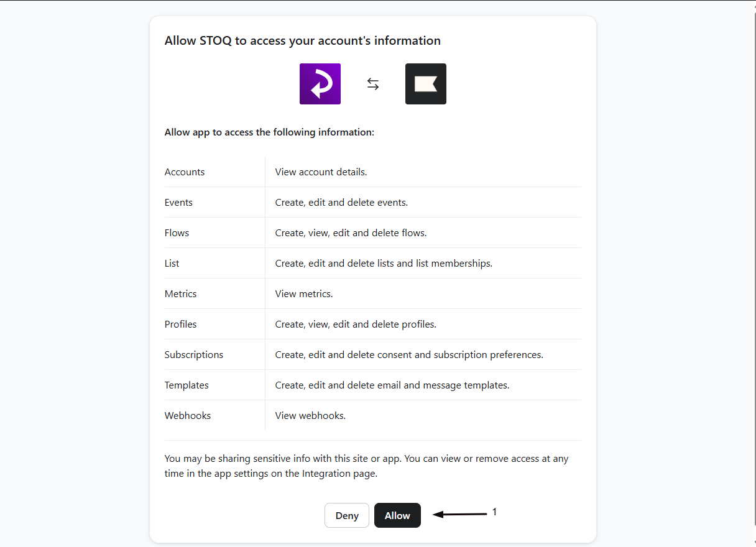This screenshot has height=547, width=756.
Task: Click 'Allow app to access the following information' text
Action: [269, 132]
